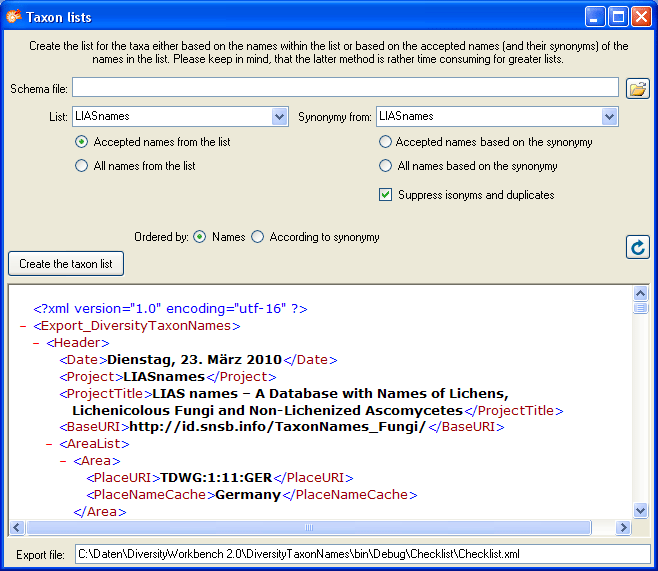Viewport: 658px width, 571px height.
Task: Select 'All names from the list' option
Action: click(82, 166)
